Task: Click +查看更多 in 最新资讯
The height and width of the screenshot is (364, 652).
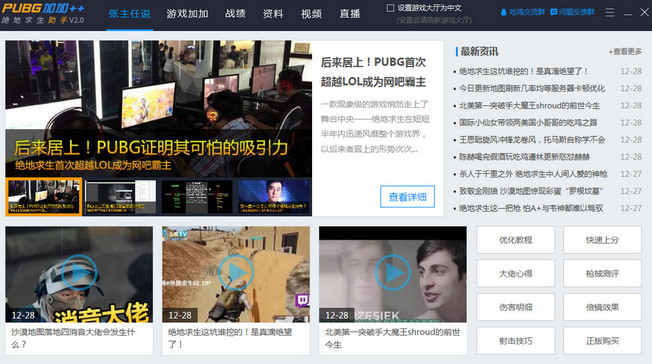Action: click(625, 52)
